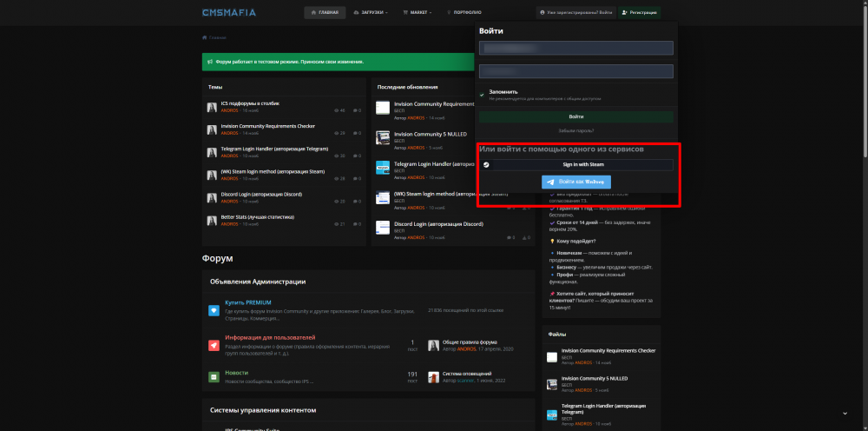Screen dimensions: 868x431
Task: Click the Забыли пароль? link
Action: (x=575, y=130)
